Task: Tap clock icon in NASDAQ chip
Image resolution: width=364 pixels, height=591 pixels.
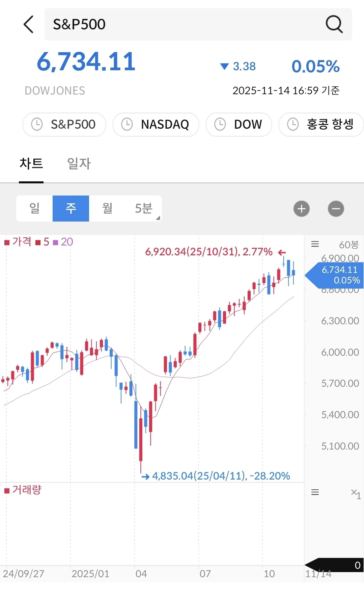Action: pos(127,124)
